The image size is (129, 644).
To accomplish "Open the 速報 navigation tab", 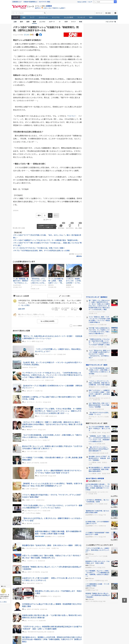I will click(x=24, y=17).
